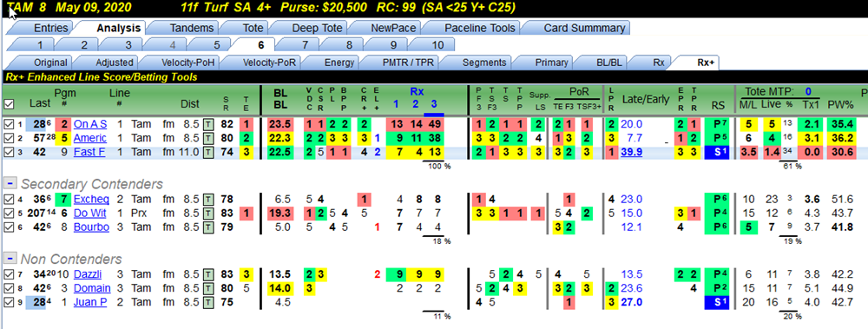Open the NewPace tab

(393, 28)
